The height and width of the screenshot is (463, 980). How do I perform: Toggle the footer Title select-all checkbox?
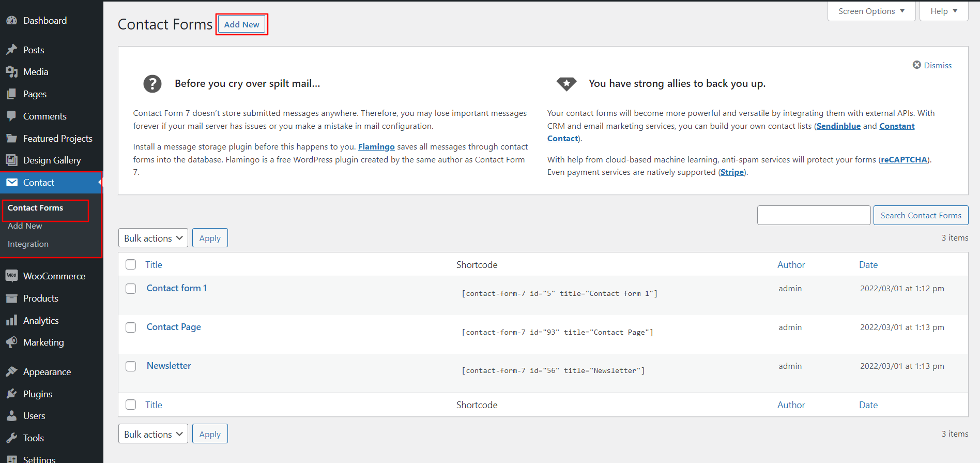coord(131,405)
